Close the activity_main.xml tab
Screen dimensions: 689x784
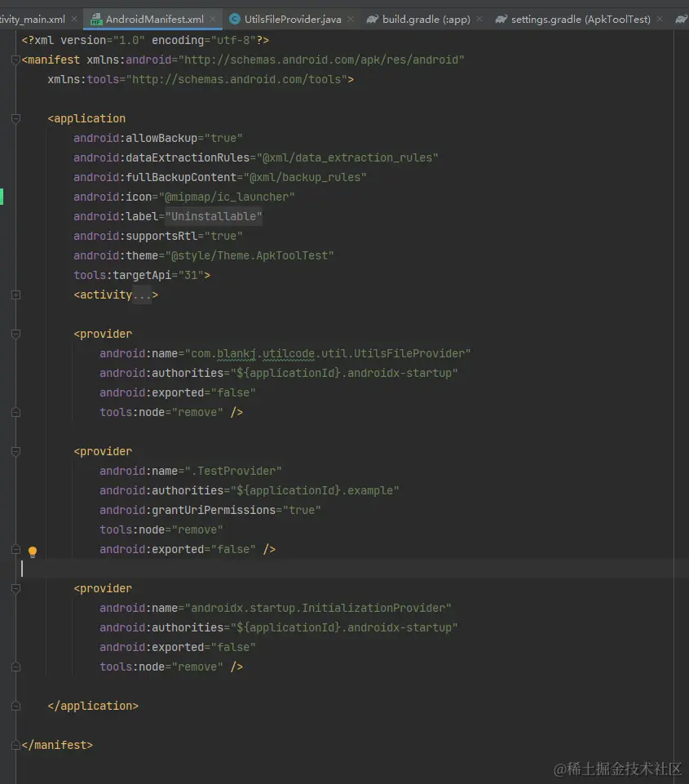coord(74,19)
